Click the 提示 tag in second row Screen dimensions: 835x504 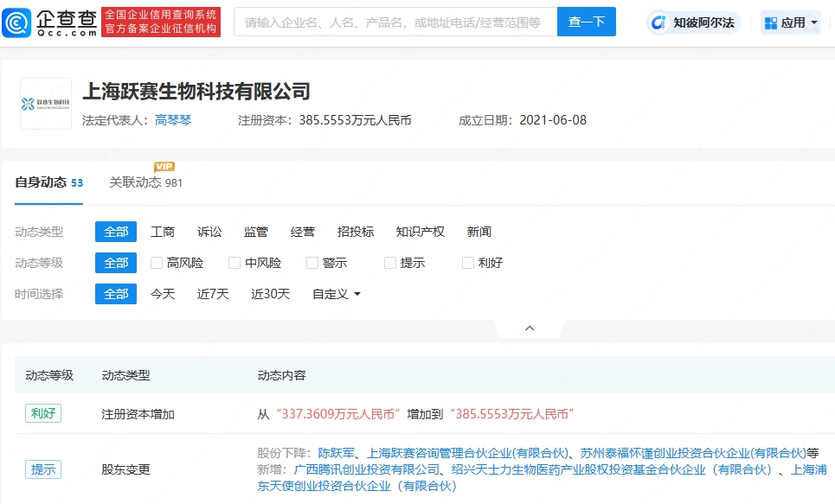[x=43, y=469]
